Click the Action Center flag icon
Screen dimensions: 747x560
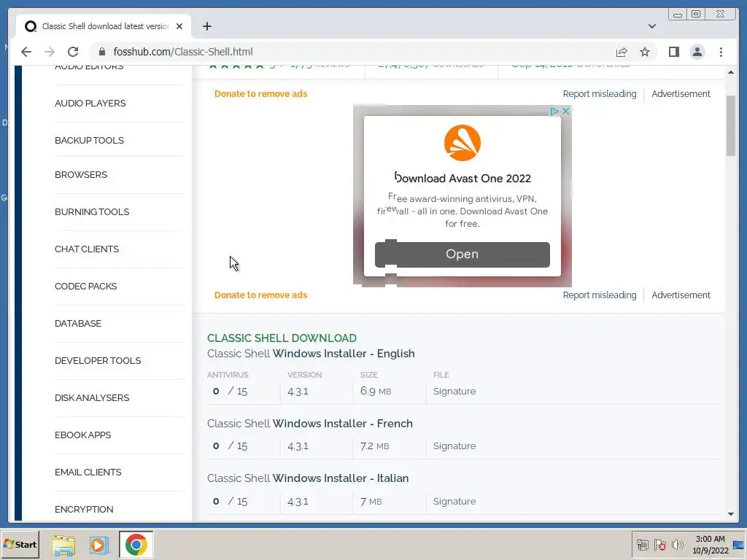(659, 545)
